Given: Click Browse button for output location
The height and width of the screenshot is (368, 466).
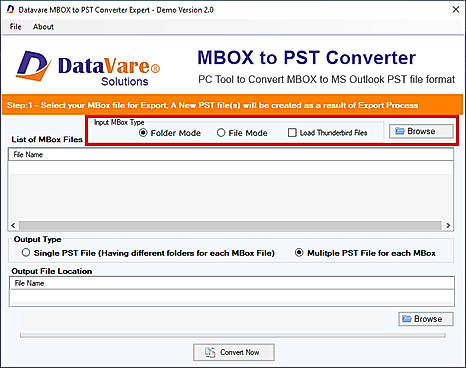Looking at the screenshot, I should pos(426,319).
